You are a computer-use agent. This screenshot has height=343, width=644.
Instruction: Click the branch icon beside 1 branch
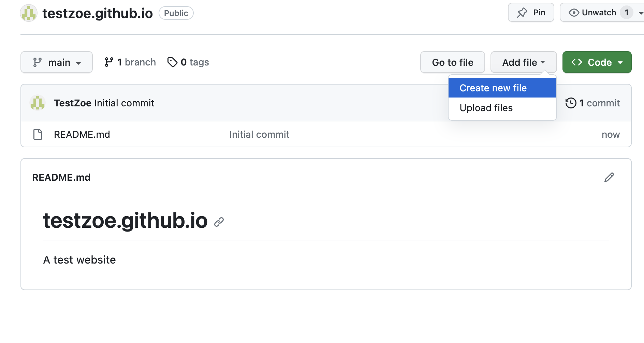pos(109,62)
